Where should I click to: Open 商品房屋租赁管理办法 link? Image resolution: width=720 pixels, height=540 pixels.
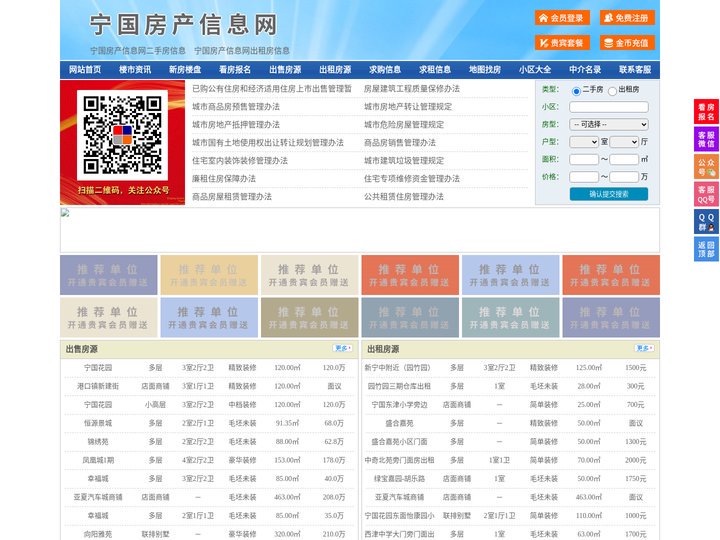pyautogui.click(x=232, y=197)
